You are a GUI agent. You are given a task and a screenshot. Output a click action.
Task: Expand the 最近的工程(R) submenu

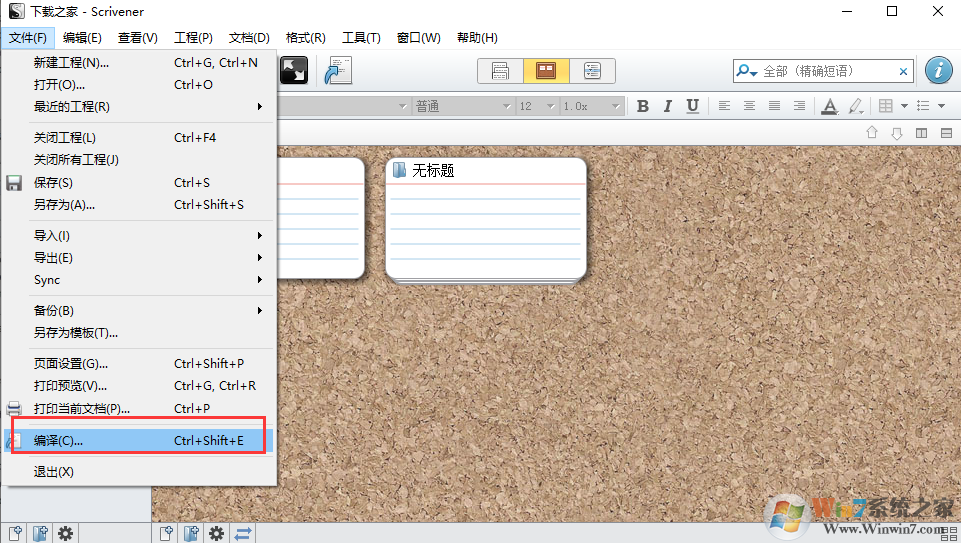click(139, 107)
